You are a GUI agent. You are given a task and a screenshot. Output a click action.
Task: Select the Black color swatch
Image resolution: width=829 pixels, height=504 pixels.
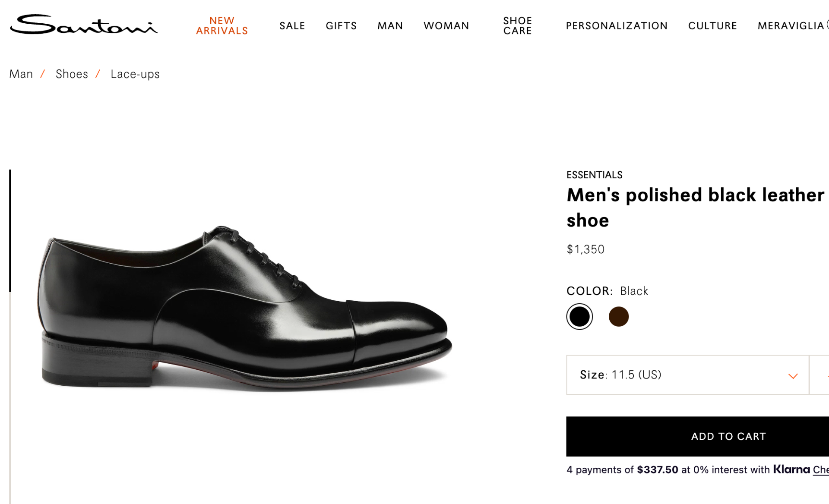pos(579,316)
